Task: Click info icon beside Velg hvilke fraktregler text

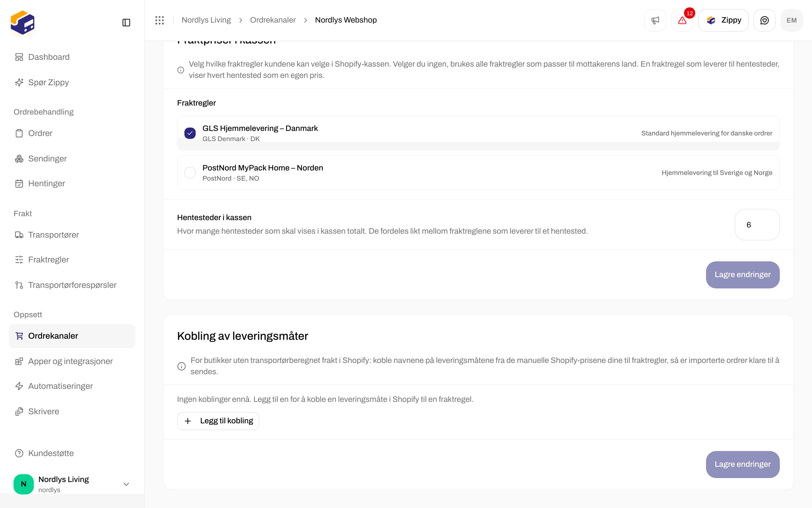Action: coord(180,70)
